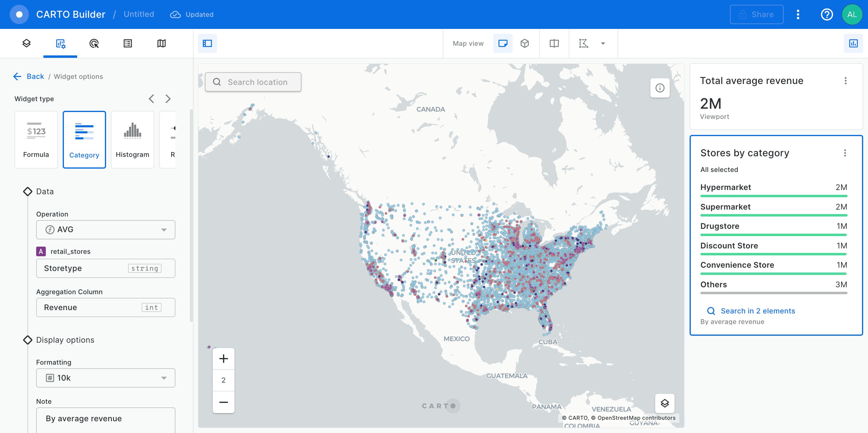Enable split dual map view
868x433 pixels.
554,43
